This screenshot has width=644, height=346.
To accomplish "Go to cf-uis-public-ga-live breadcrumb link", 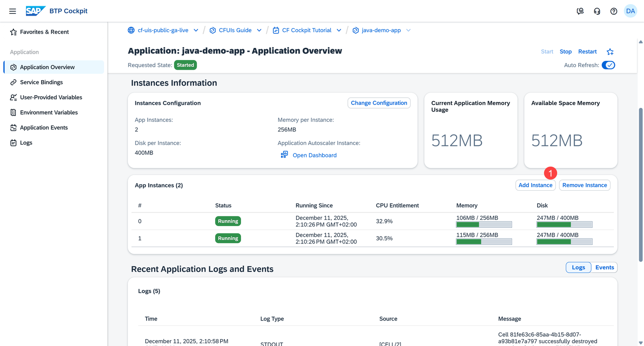I will click(x=163, y=30).
